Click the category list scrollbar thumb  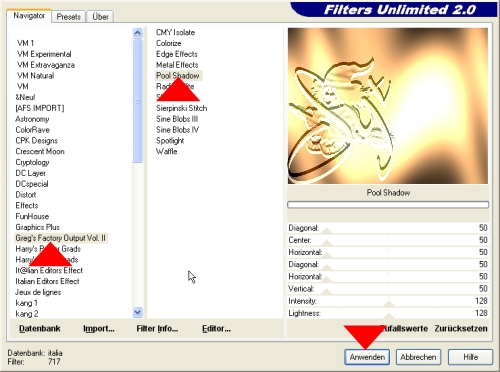pos(137,101)
